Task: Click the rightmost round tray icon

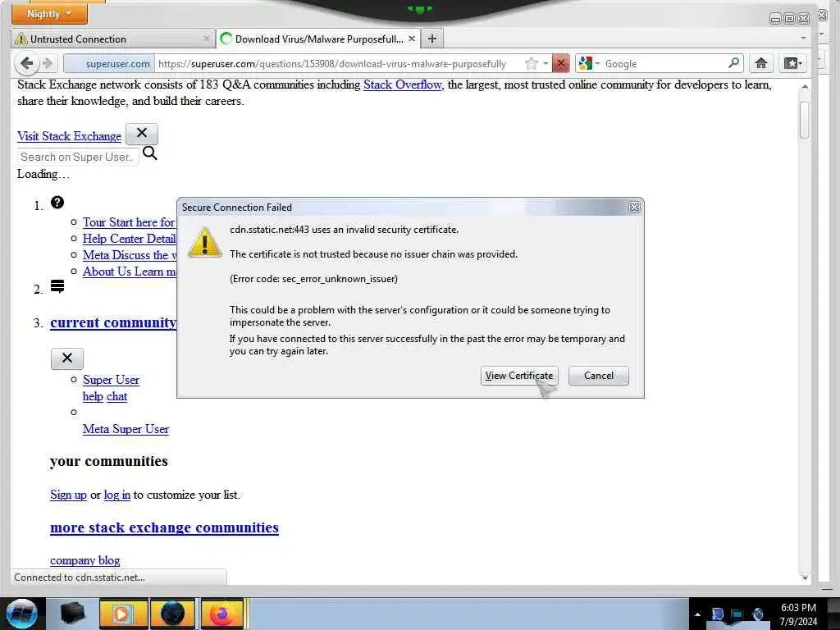Action: (758, 614)
